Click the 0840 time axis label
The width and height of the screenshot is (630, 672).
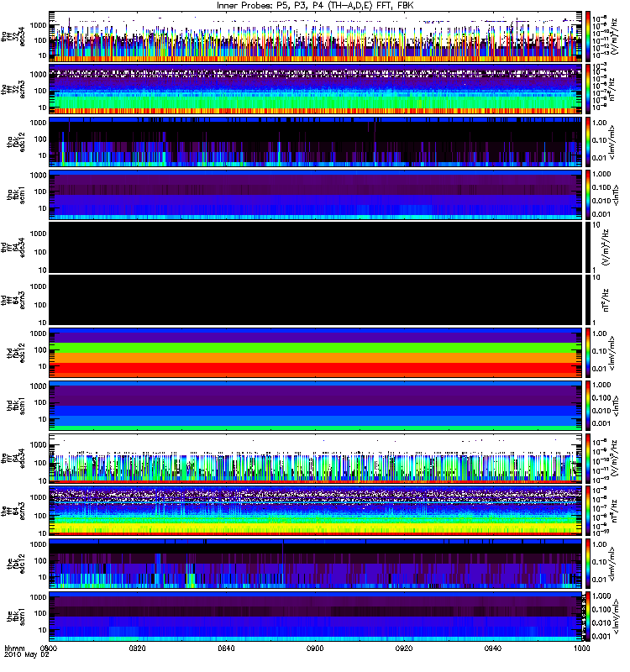pyautogui.click(x=226, y=648)
